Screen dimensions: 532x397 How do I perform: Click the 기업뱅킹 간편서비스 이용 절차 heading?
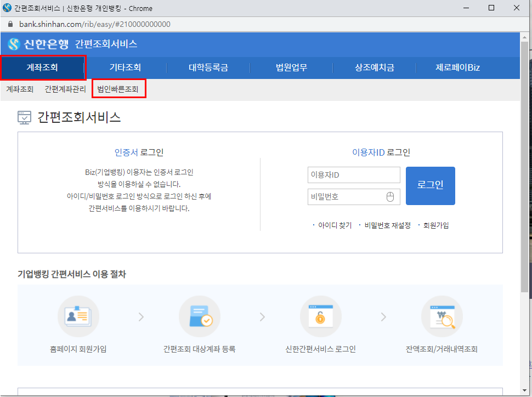pos(72,274)
